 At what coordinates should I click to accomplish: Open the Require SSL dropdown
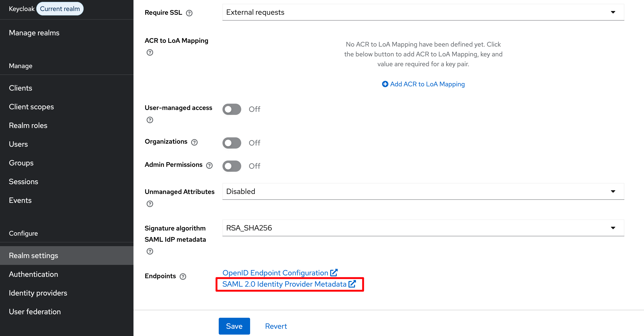tap(423, 12)
